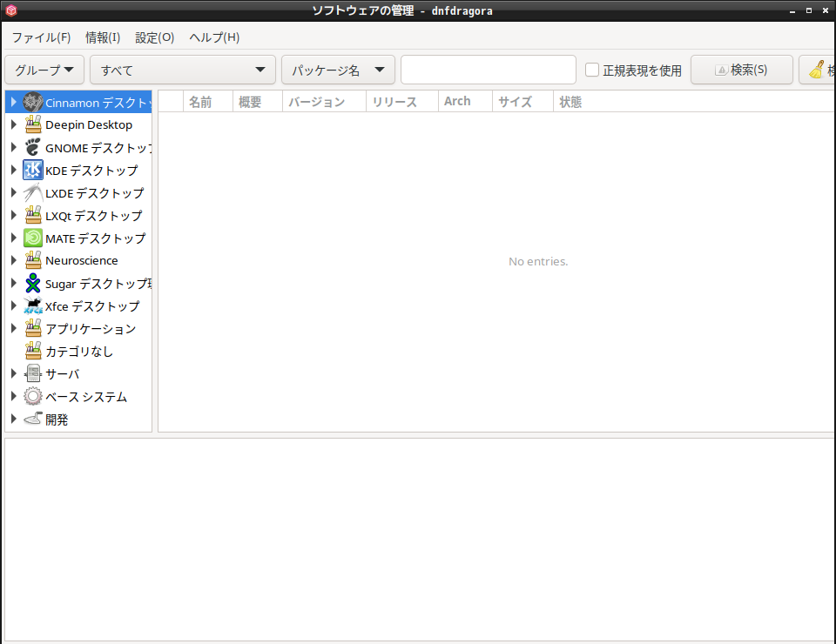Expand the Xfce デスクトップ group
The image size is (836, 644).
click(14, 305)
